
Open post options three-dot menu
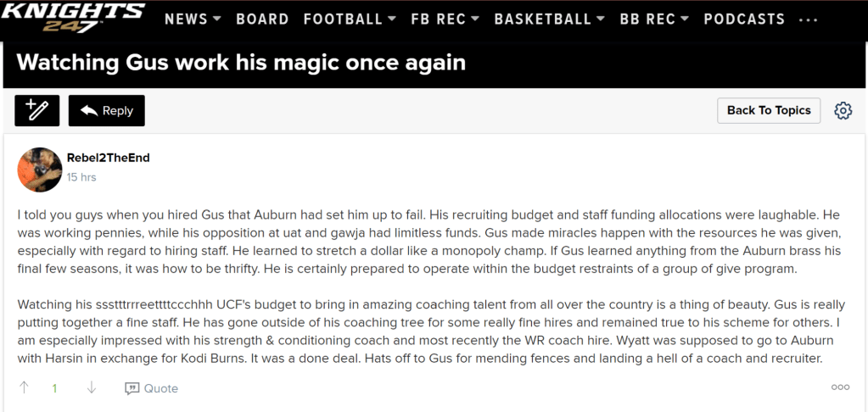(x=840, y=387)
